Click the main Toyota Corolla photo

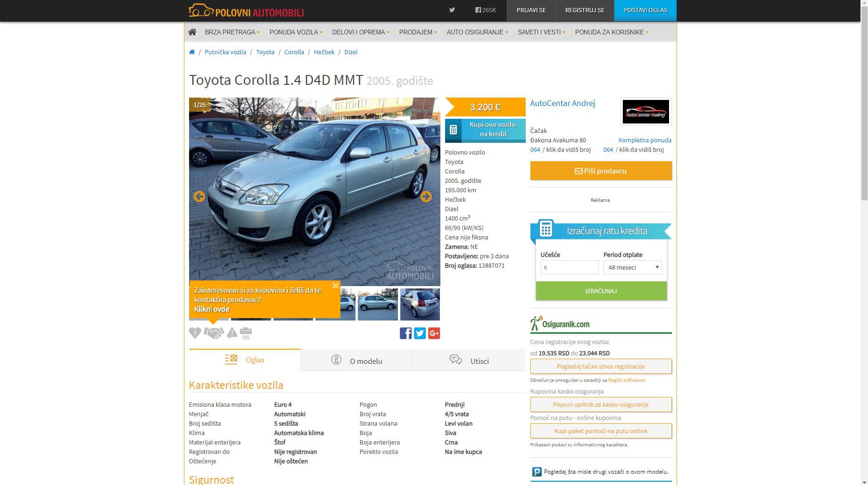pos(314,191)
